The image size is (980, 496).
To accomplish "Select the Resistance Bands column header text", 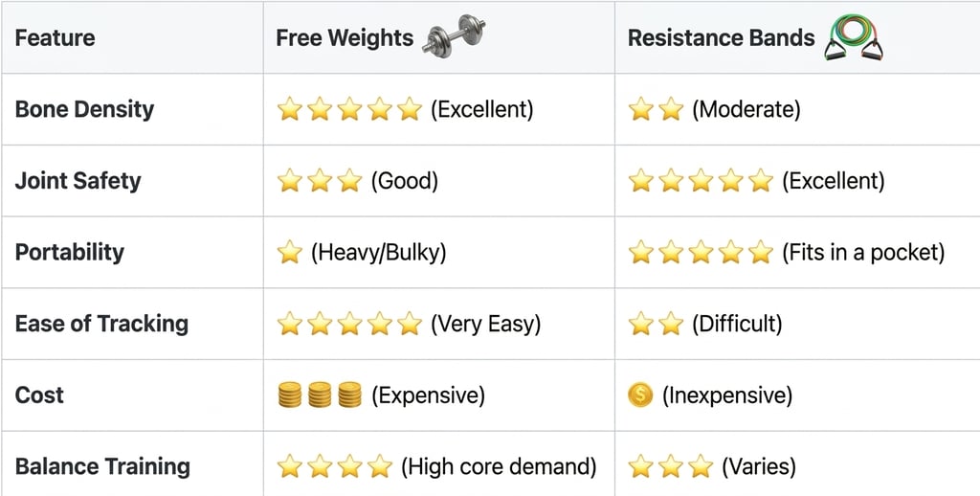I will pos(721,38).
